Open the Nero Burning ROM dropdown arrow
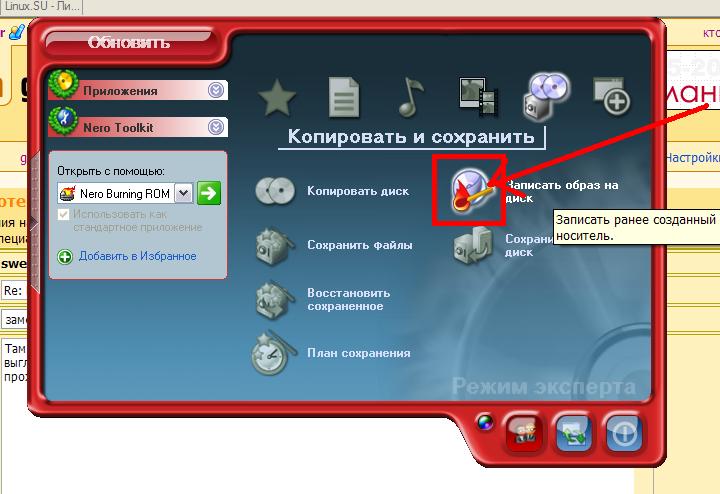 [x=183, y=193]
